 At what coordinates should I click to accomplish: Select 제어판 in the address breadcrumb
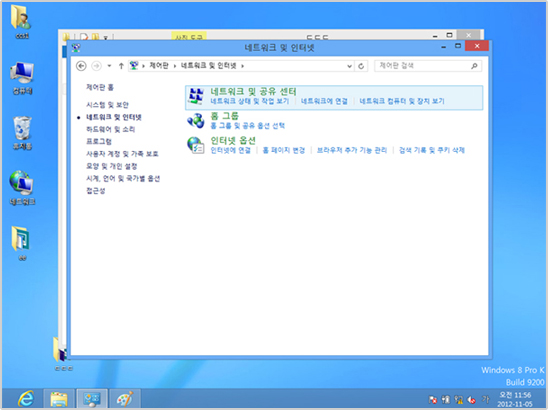click(x=159, y=65)
